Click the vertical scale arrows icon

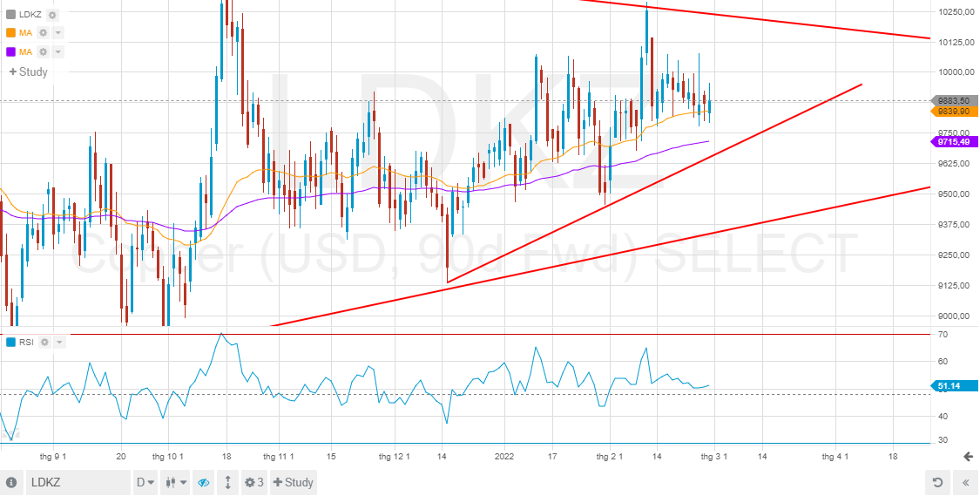[228, 483]
